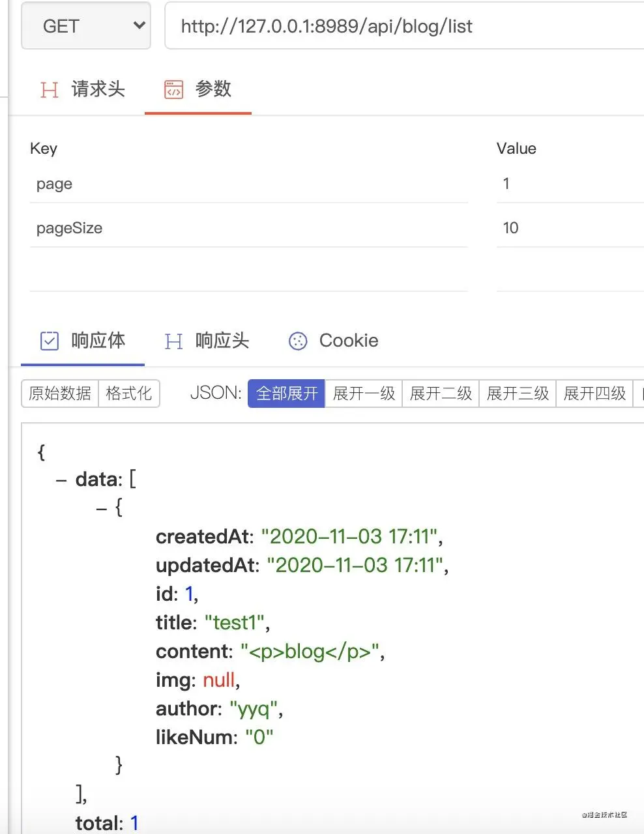Open the GET method dropdown

pos(86,26)
